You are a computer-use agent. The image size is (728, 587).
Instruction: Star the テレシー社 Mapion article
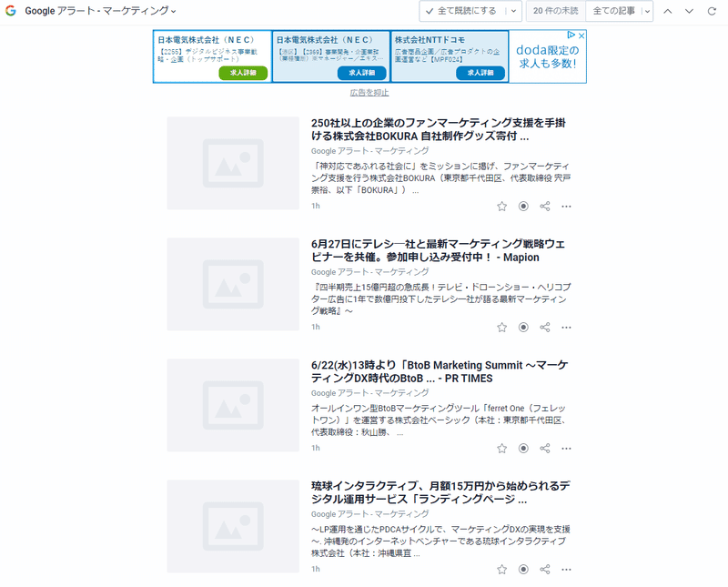[502, 328]
